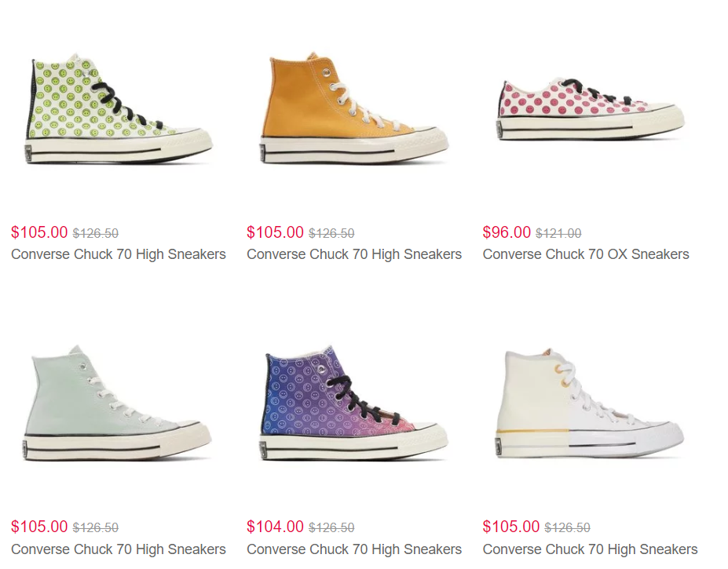Open the pink smiley low-top sneaker image
This screenshot has height=569, width=728.
coord(591,109)
